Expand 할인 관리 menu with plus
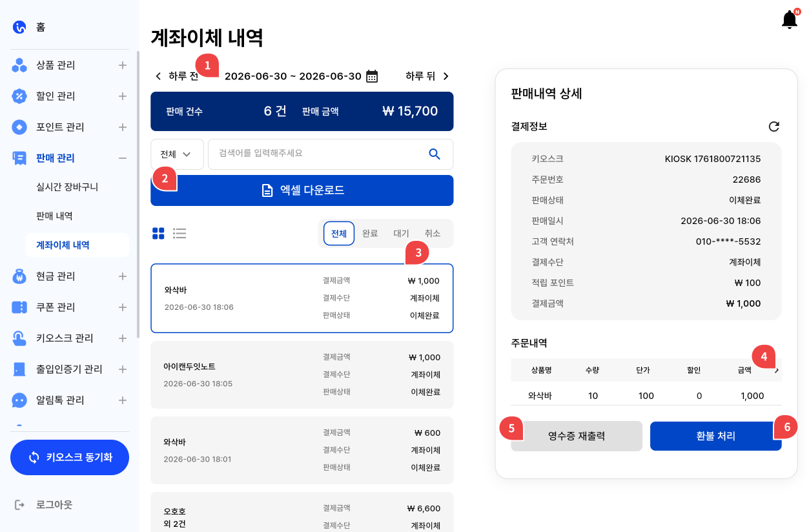This screenshot has width=809, height=532. 122,96
